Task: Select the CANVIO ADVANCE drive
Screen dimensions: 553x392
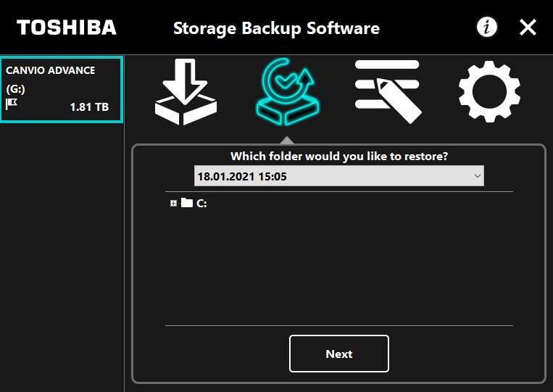Action: [51, 70]
